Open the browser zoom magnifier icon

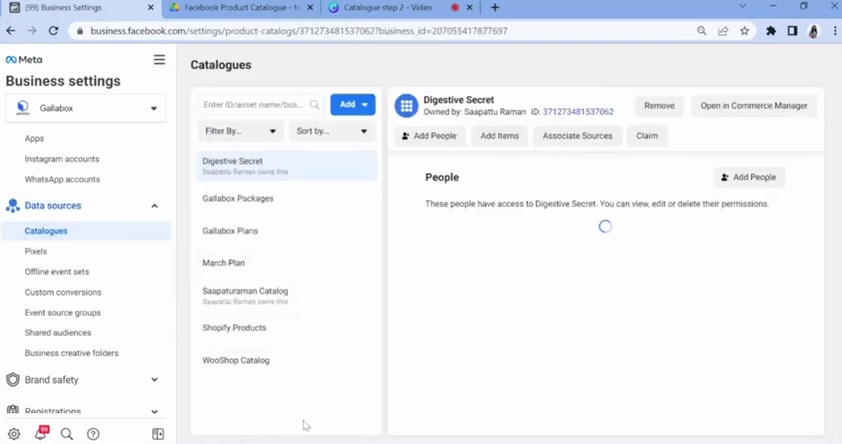tap(701, 31)
